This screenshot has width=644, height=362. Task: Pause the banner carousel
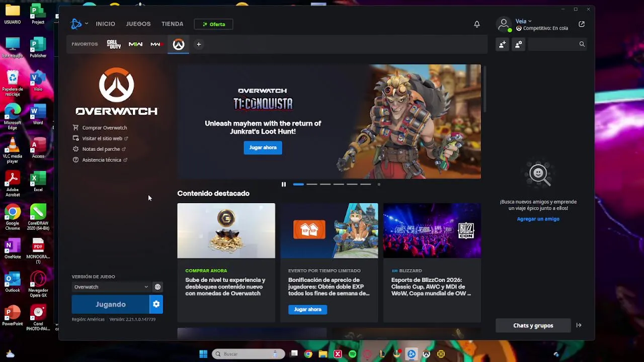point(284,185)
